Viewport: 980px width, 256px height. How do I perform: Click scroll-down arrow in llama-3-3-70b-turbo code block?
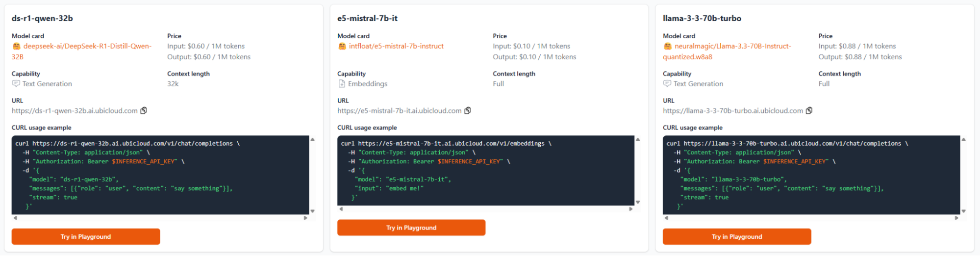tap(963, 211)
